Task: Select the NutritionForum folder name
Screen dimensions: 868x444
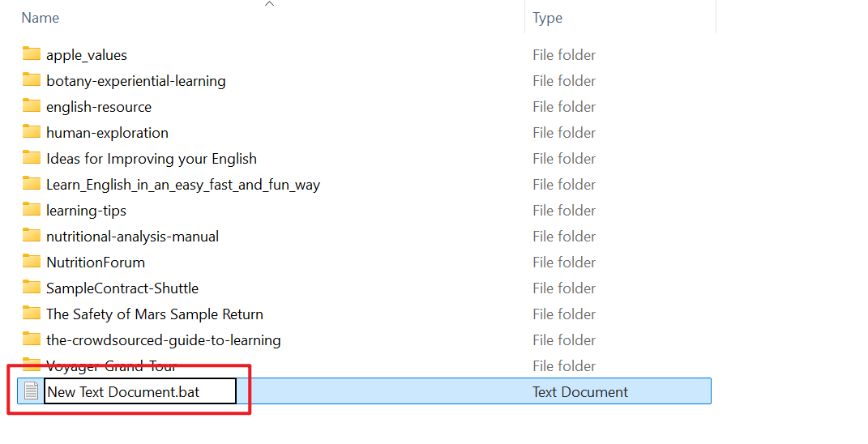Action: coord(96,263)
